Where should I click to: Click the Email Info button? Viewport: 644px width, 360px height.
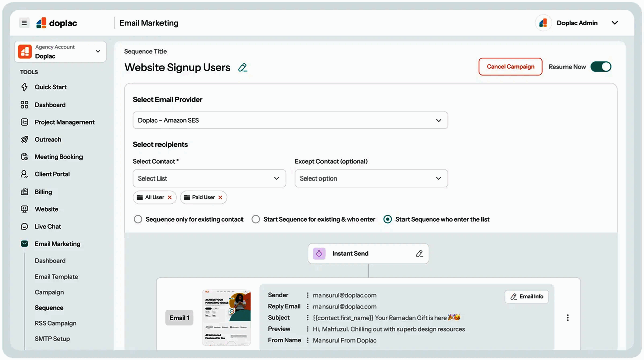(527, 297)
